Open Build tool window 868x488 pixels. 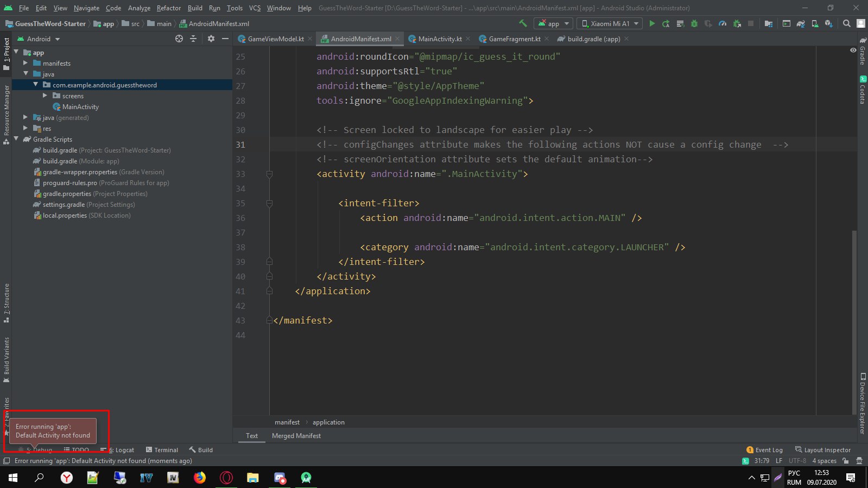click(x=201, y=450)
